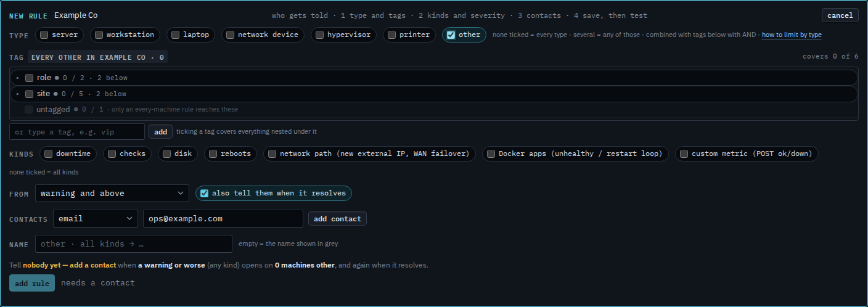Tick the custom metric kind checkbox
This screenshot has width=868, height=307.
[x=684, y=153]
